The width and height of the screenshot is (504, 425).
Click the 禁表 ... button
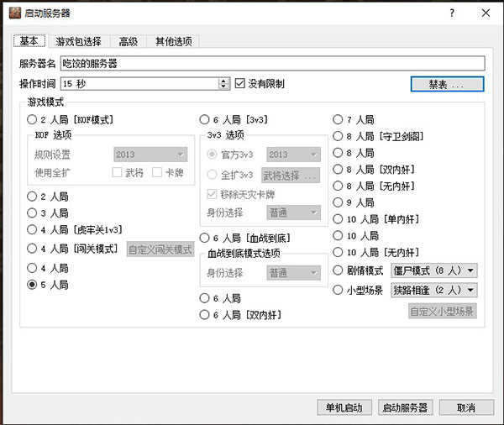coord(447,84)
